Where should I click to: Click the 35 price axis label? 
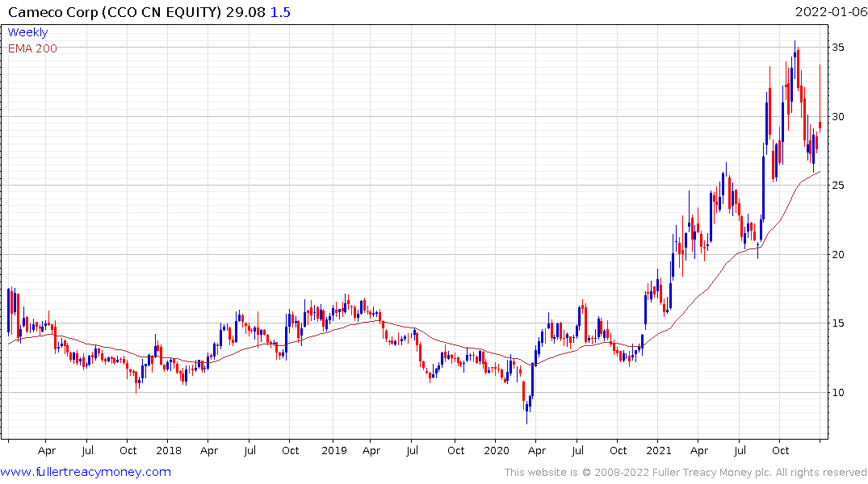click(x=839, y=48)
